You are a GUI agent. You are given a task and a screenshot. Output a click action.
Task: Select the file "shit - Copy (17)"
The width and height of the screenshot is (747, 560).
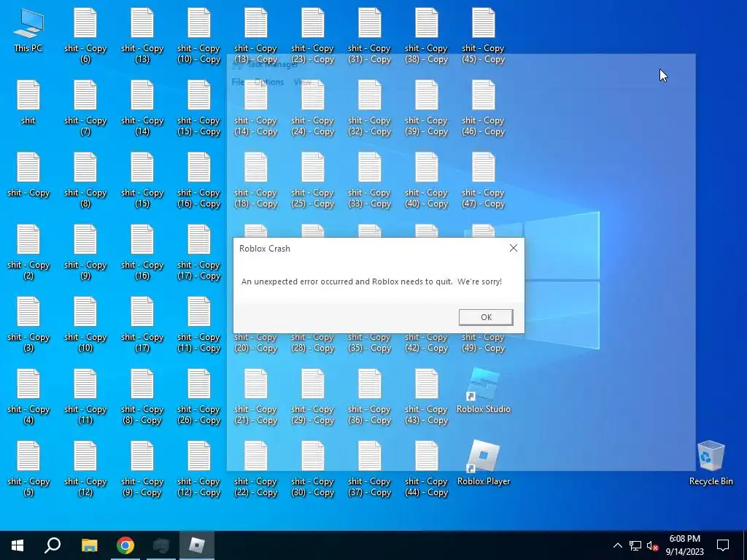click(x=142, y=324)
